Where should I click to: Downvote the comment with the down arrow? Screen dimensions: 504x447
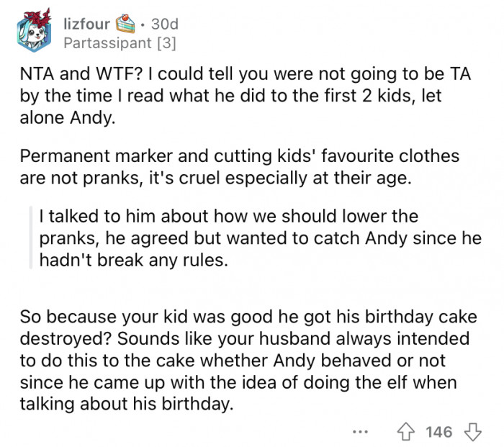coord(472,431)
